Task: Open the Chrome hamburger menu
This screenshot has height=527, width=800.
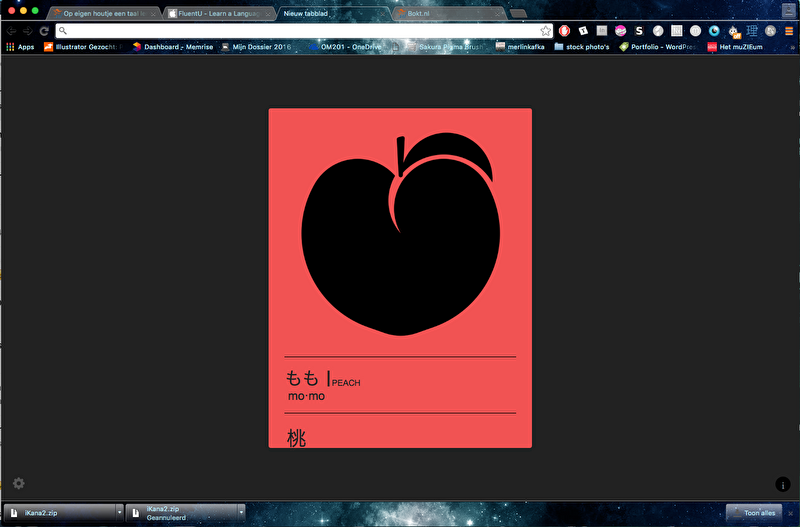Action: click(788, 31)
